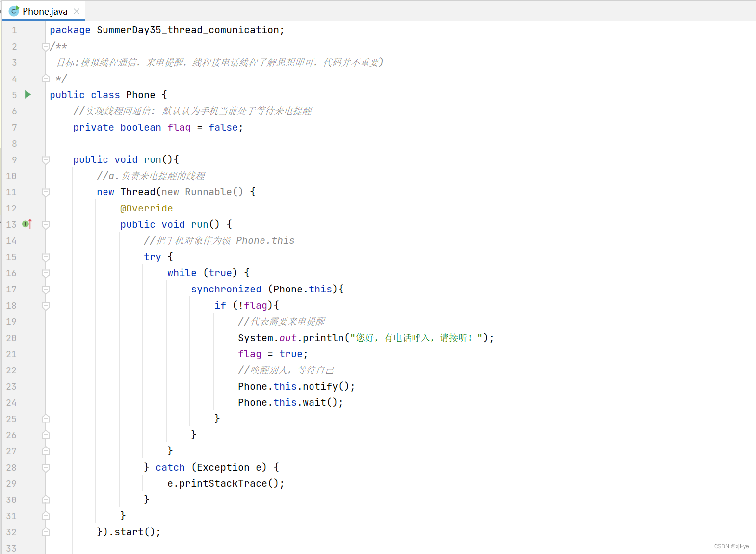Click line number 7 in the gutter
The height and width of the screenshot is (554, 756).
[14, 128]
